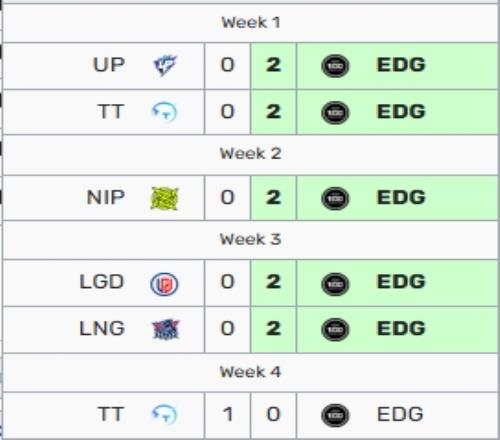The image size is (500, 440).
Task: Click EDG logo in LNG match row
Action: pyautogui.click(x=335, y=329)
